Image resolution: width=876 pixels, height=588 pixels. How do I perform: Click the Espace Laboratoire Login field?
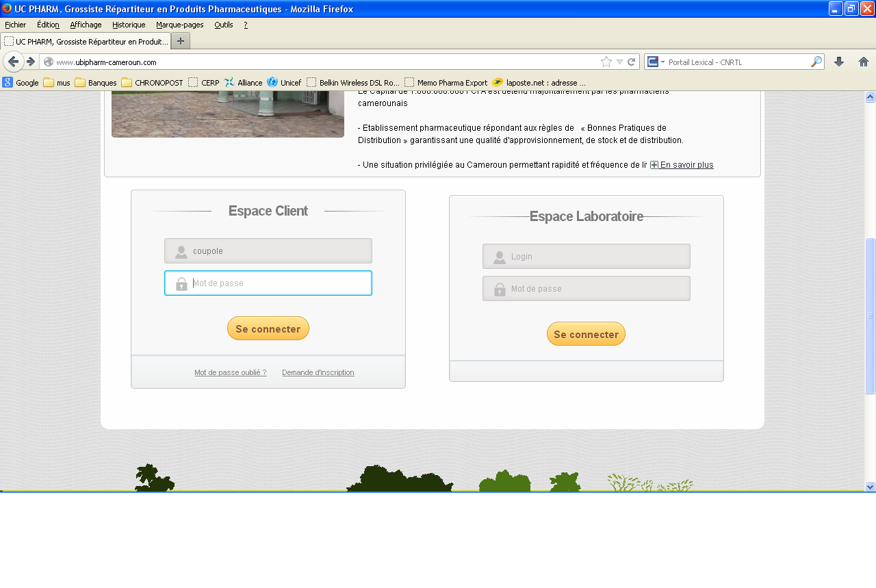[x=587, y=256]
